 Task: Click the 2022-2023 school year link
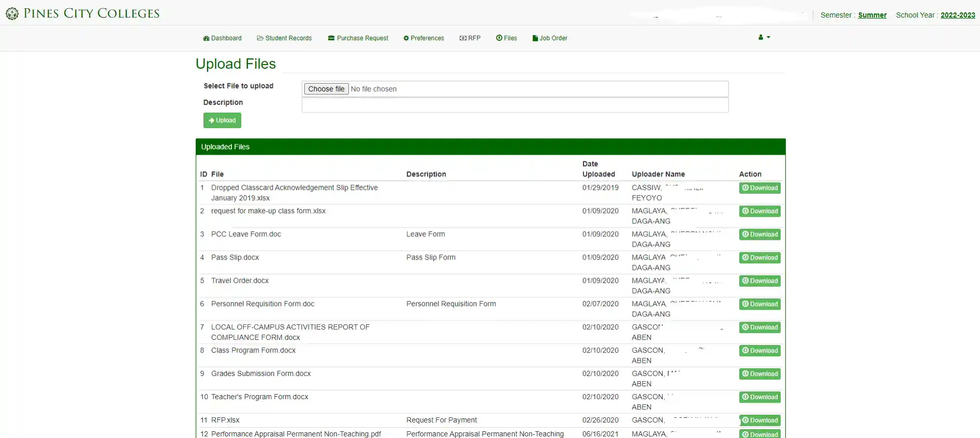(x=958, y=15)
